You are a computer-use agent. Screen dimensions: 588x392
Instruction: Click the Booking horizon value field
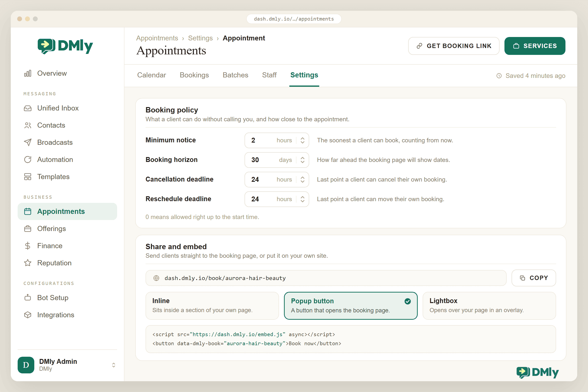277,160
